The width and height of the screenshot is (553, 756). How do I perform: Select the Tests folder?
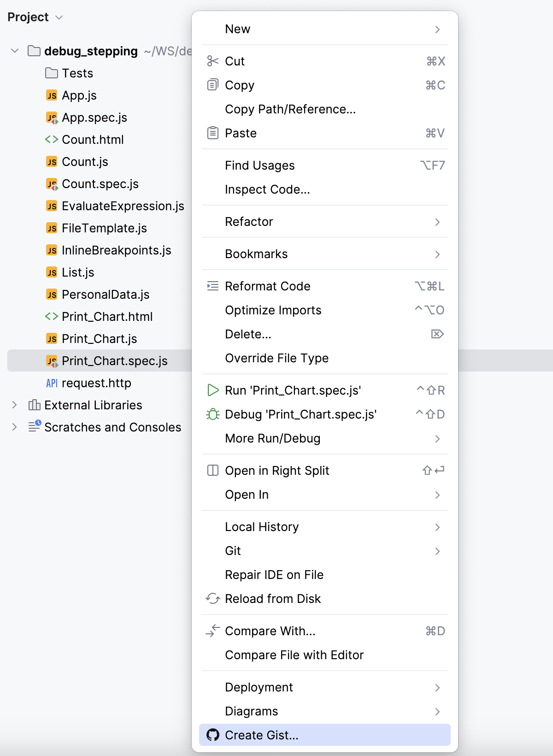77,73
